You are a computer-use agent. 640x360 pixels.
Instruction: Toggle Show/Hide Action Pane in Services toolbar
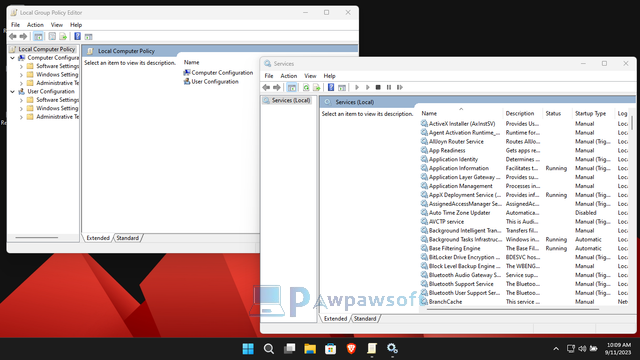coord(342,87)
